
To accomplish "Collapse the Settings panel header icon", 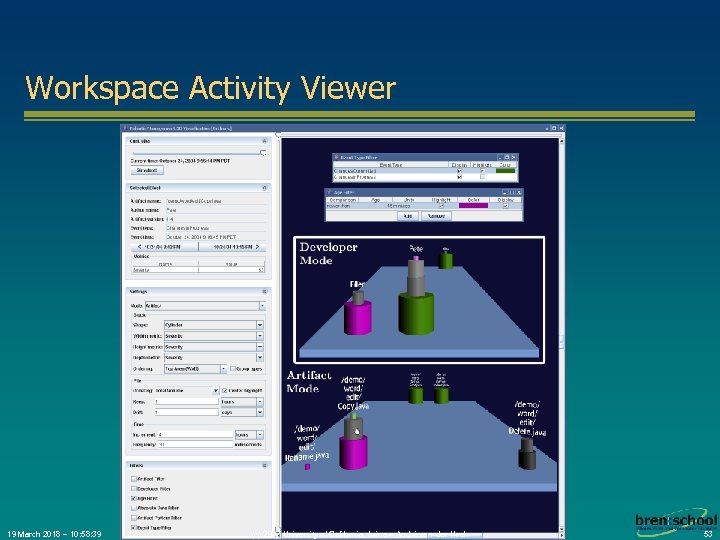I will (264, 292).
